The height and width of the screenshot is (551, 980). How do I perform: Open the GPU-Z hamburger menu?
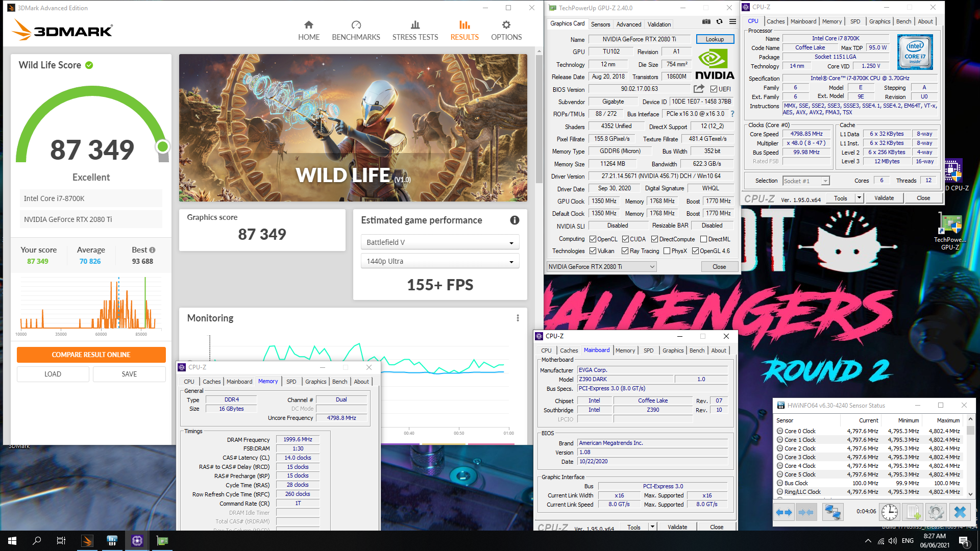click(732, 21)
